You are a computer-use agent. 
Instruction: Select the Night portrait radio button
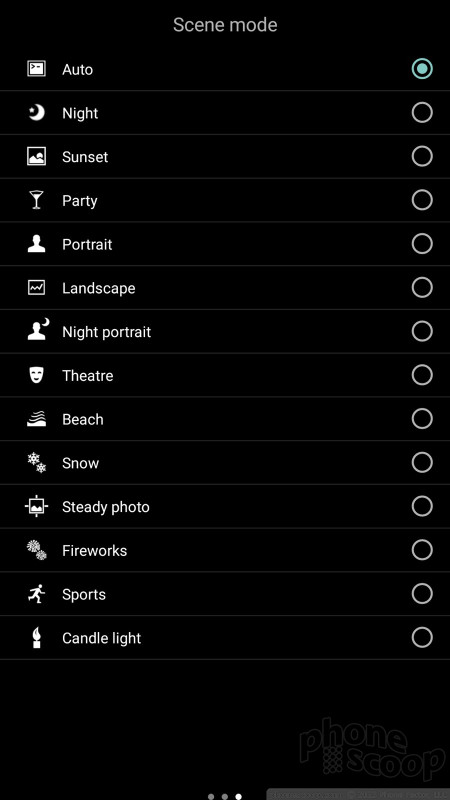pos(422,332)
